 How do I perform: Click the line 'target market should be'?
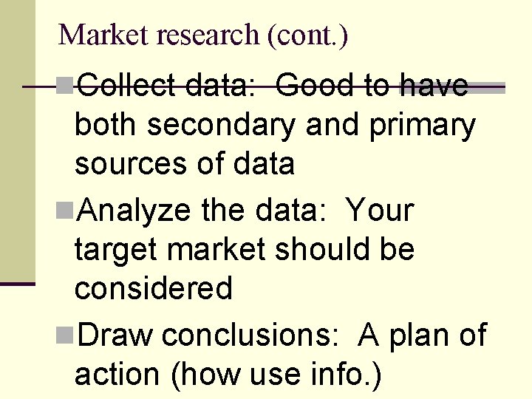click(x=245, y=250)
